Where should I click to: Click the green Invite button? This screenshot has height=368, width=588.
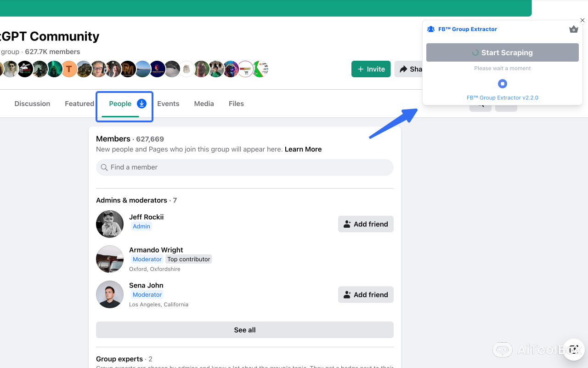coord(371,69)
